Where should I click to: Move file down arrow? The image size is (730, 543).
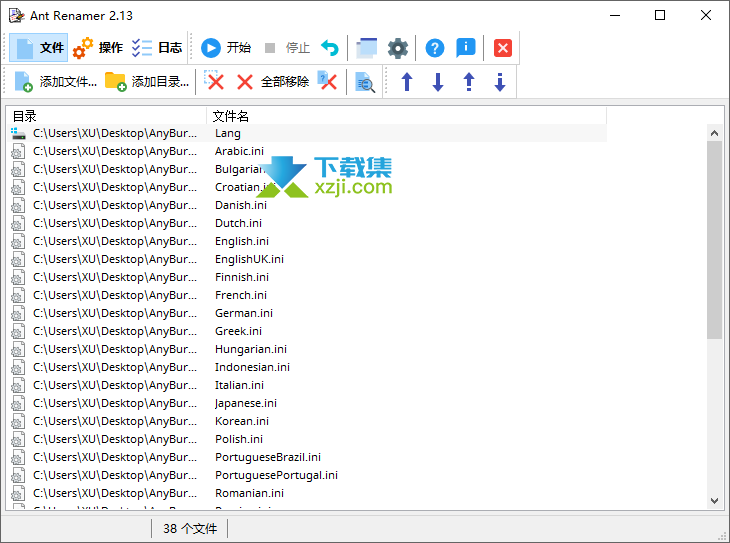coord(438,82)
